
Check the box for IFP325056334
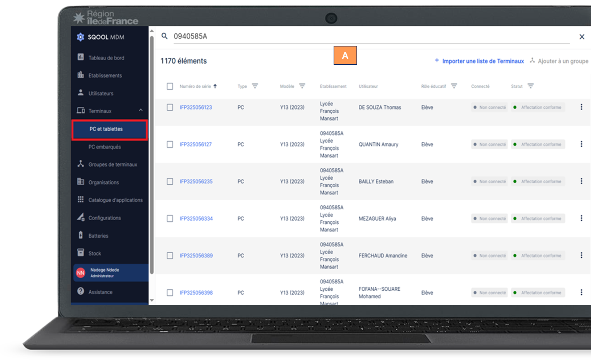coord(170,218)
